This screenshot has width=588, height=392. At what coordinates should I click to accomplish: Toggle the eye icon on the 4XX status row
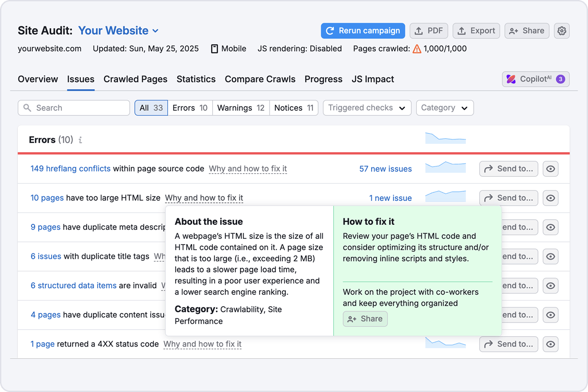pyautogui.click(x=551, y=344)
